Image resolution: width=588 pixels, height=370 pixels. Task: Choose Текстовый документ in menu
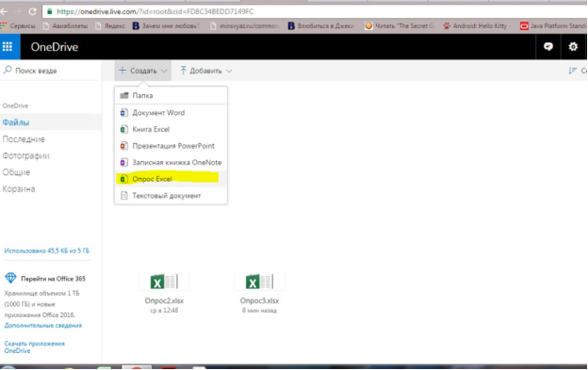tap(171, 196)
